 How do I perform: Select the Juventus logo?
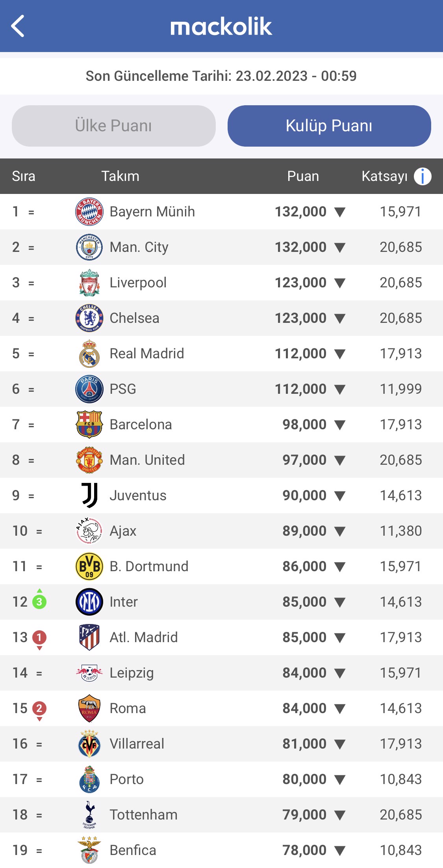pyautogui.click(x=89, y=495)
